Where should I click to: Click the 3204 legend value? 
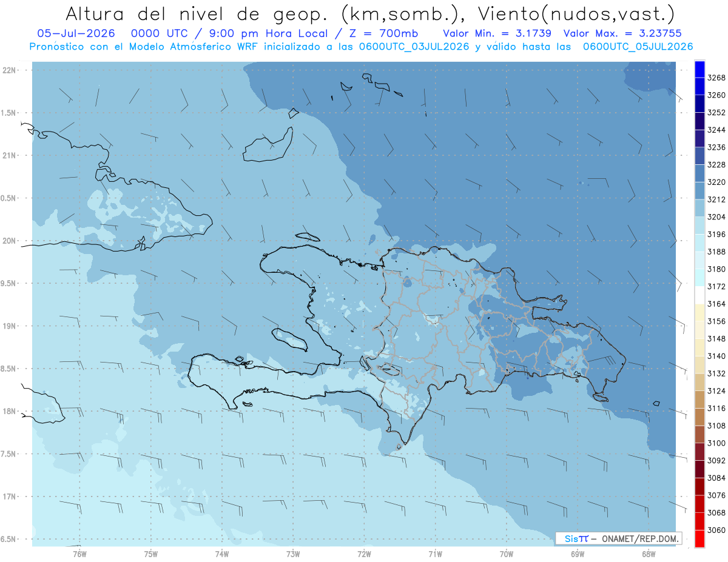[716, 217]
